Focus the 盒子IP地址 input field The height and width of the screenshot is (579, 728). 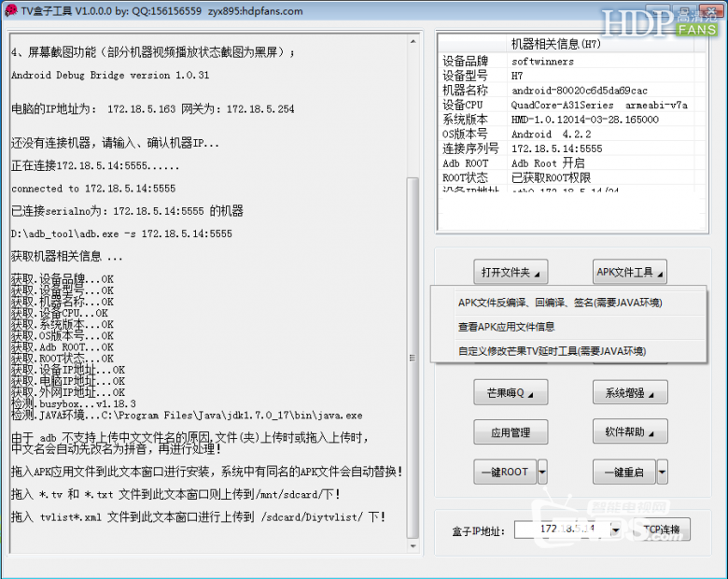click(562, 530)
